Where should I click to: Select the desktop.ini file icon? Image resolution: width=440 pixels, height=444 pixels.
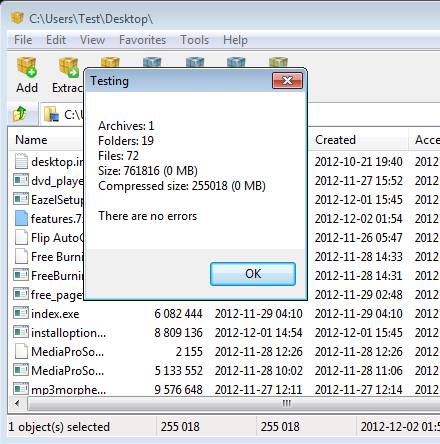coord(21,161)
